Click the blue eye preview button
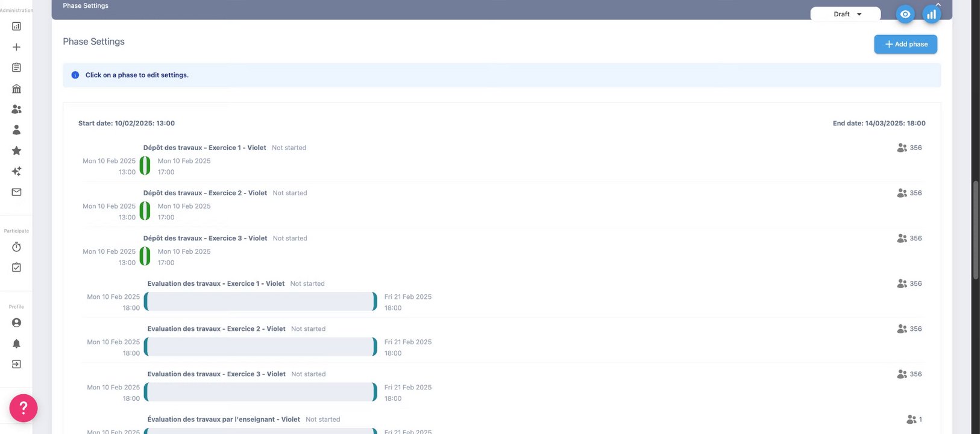The image size is (980, 434). tap(905, 14)
